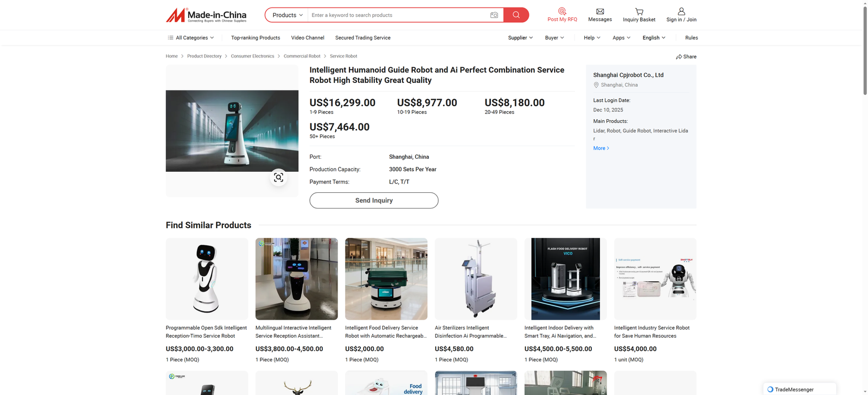Expand the English language selector
This screenshot has width=868, height=395.
point(654,38)
